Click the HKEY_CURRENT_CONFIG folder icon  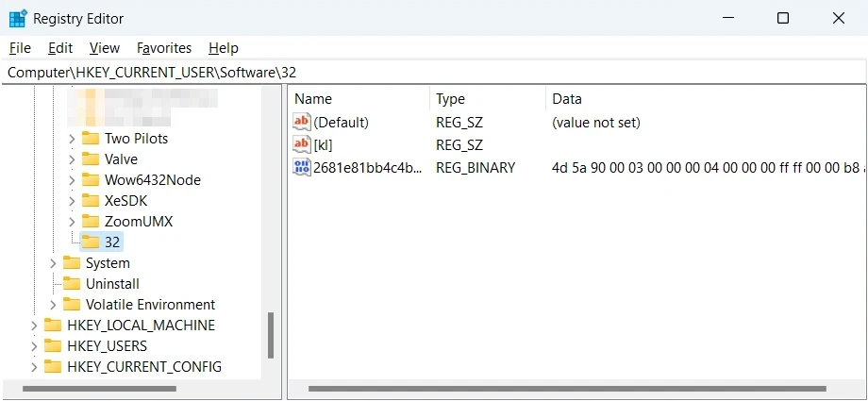click(53, 367)
